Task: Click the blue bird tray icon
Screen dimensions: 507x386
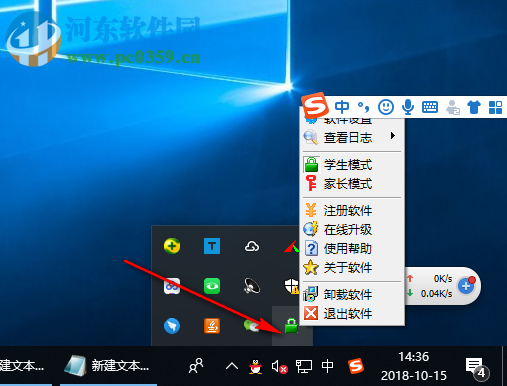Action: (x=172, y=326)
